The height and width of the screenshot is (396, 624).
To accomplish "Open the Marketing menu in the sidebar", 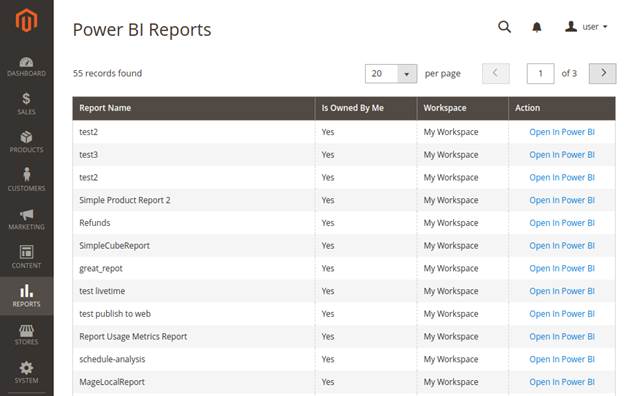I will click(26, 219).
